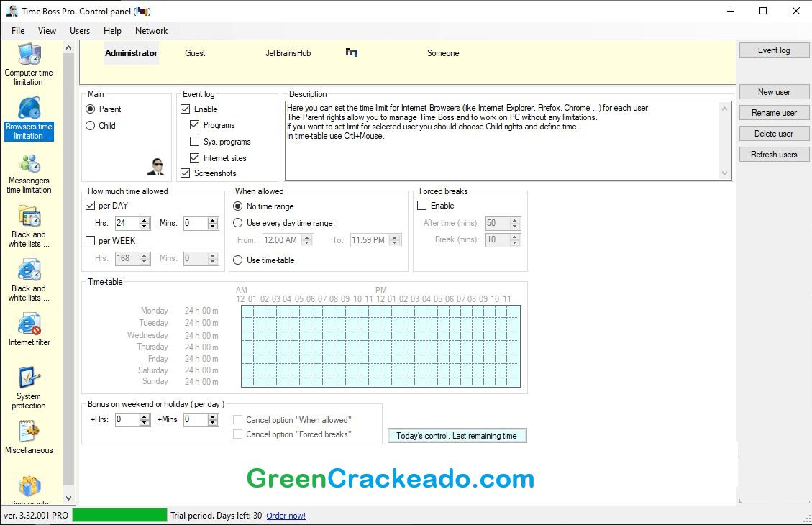812x525 pixels.
Task: Click the green trial progress bar
Action: coord(119,515)
